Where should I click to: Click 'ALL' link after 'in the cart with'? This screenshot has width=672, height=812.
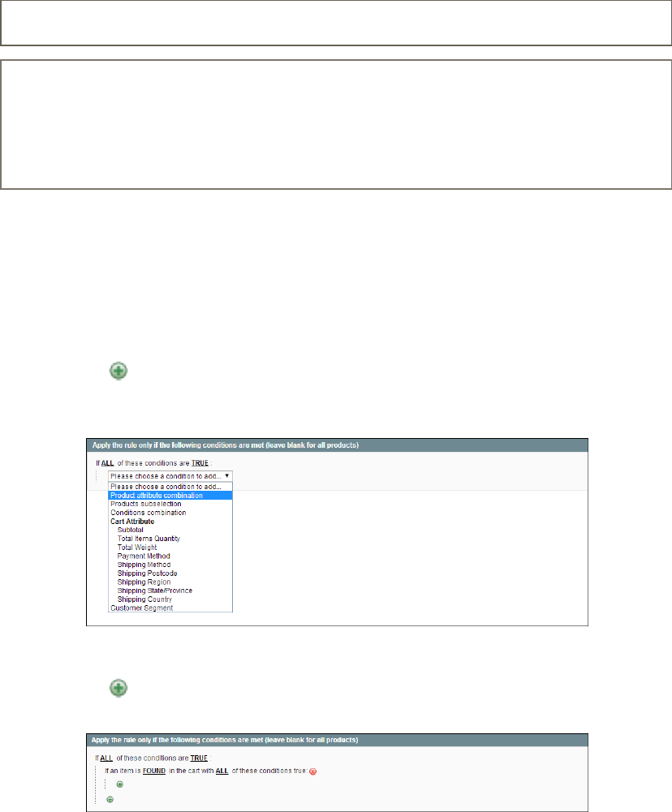tap(222, 771)
